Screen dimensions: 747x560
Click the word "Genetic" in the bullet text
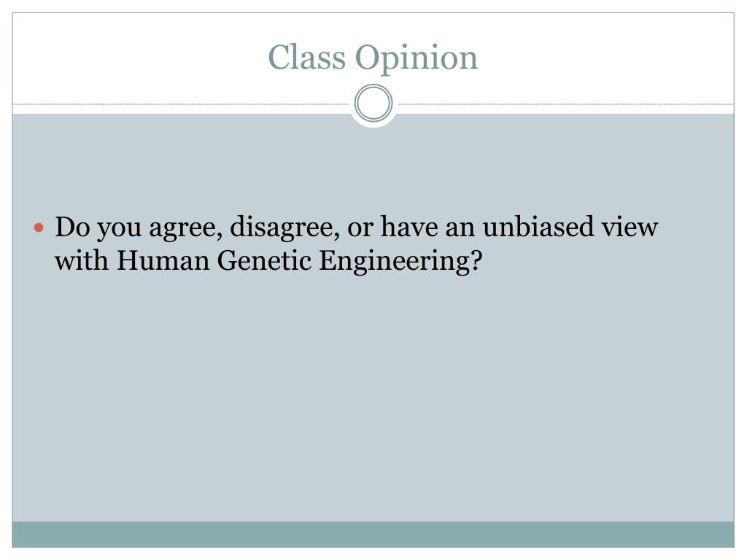(264, 261)
